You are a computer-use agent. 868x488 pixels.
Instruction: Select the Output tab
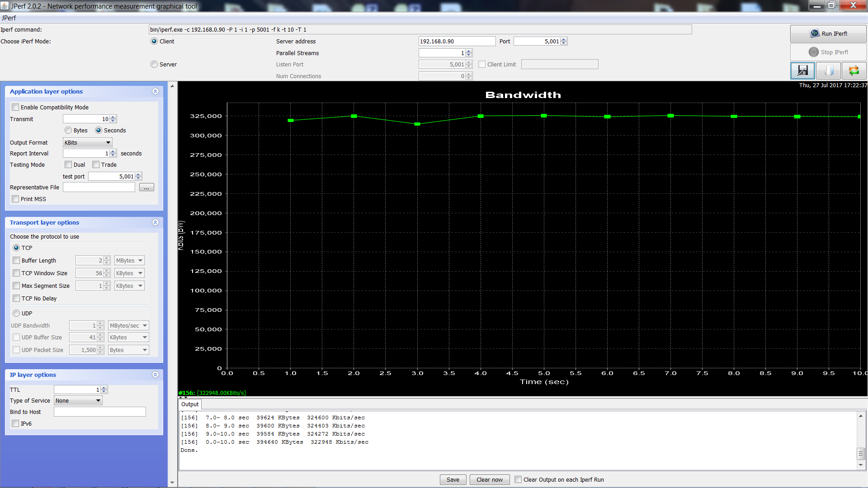(x=190, y=404)
